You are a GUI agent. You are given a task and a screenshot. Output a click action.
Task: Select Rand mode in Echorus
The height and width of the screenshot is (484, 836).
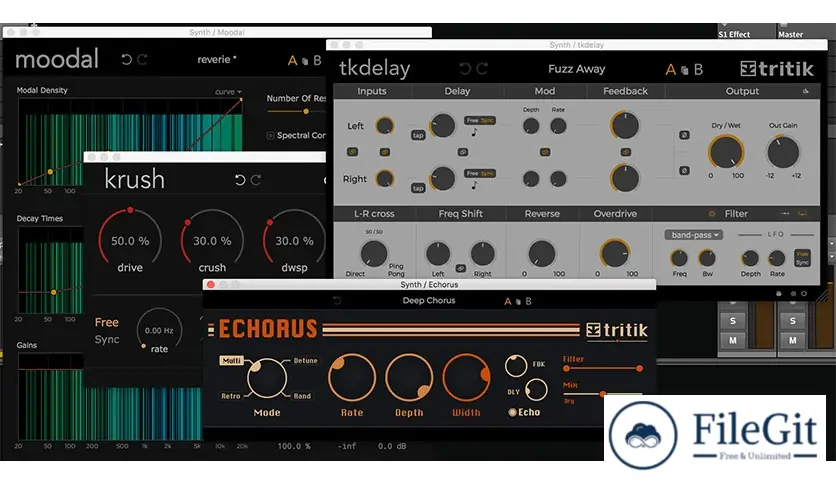click(302, 396)
